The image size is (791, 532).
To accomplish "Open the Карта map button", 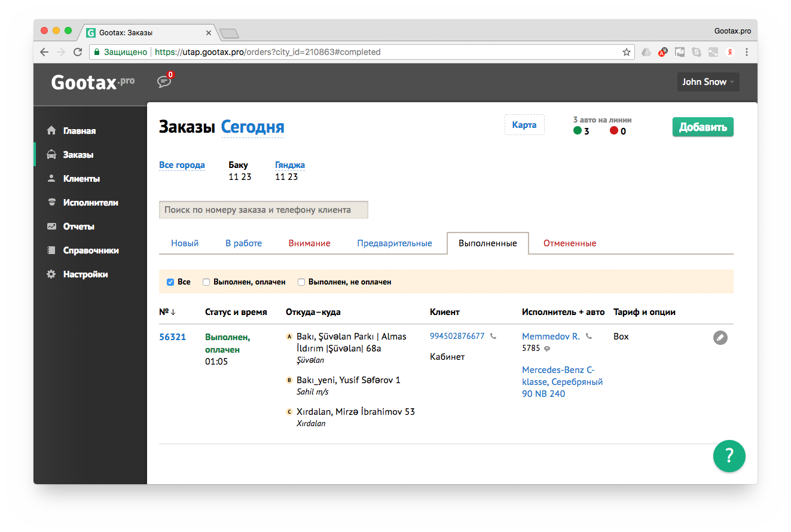I will coord(524,125).
